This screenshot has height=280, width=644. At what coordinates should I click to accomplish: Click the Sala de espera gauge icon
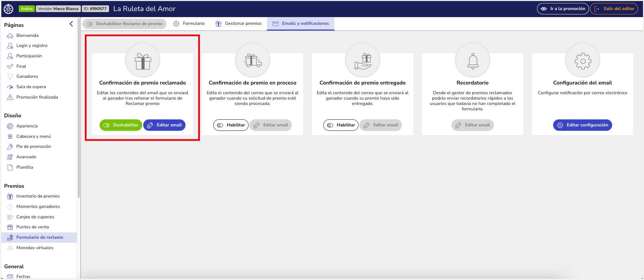10,87
